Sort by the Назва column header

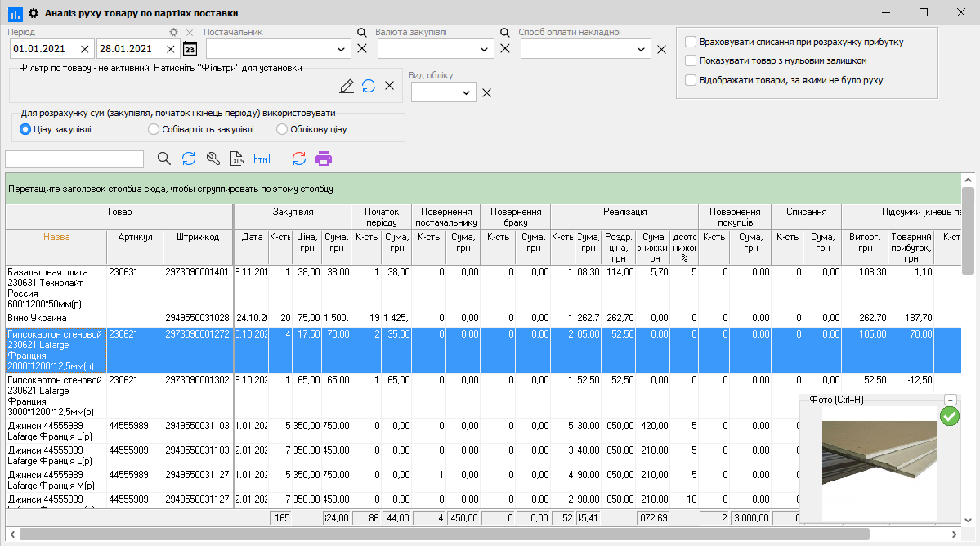pos(56,237)
